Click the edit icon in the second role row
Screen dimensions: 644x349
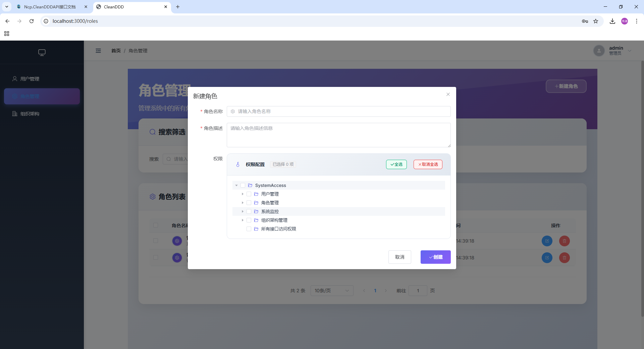pos(547,258)
